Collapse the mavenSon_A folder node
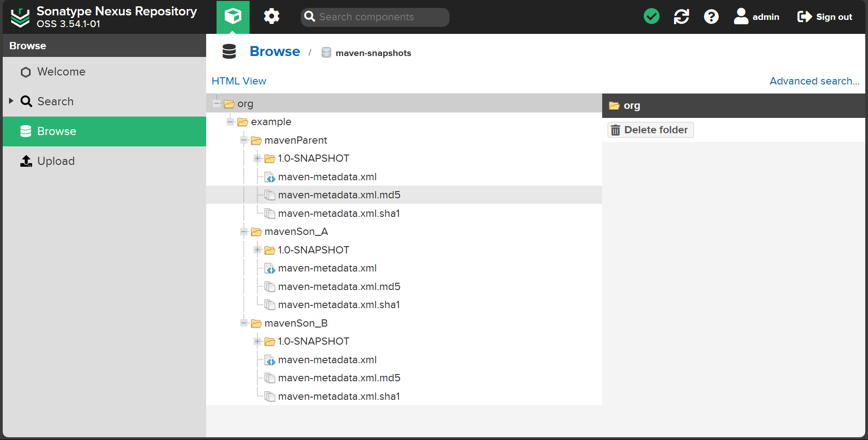 click(244, 232)
